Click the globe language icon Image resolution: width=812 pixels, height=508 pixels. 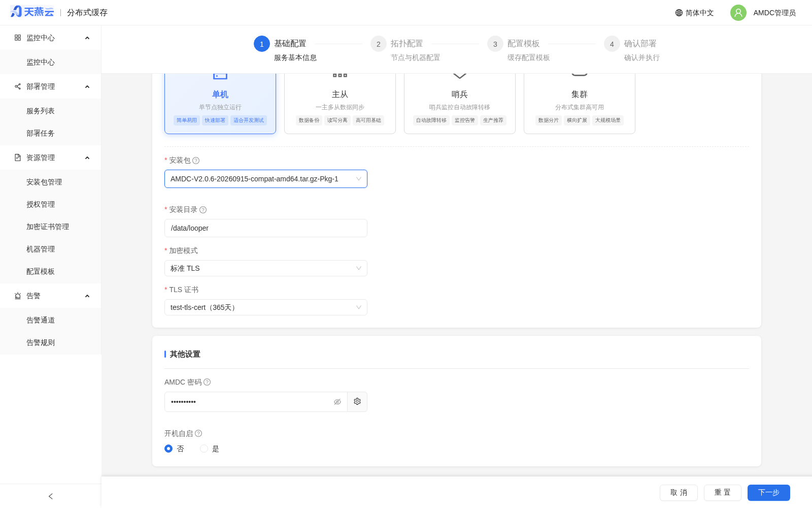(x=679, y=13)
